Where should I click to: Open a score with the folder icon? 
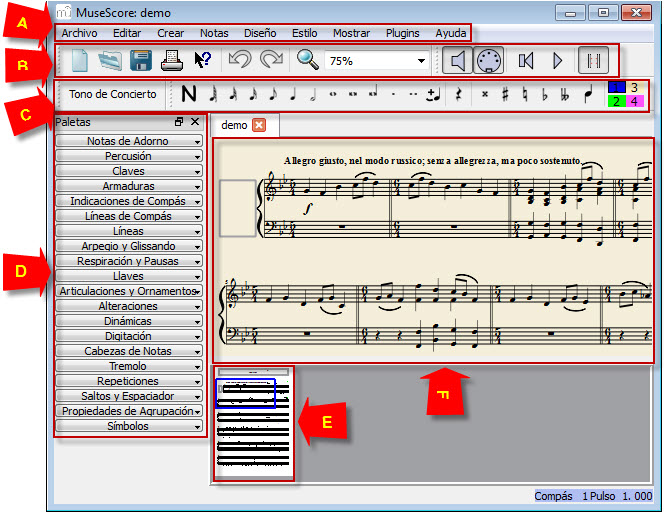click(110, 61)
